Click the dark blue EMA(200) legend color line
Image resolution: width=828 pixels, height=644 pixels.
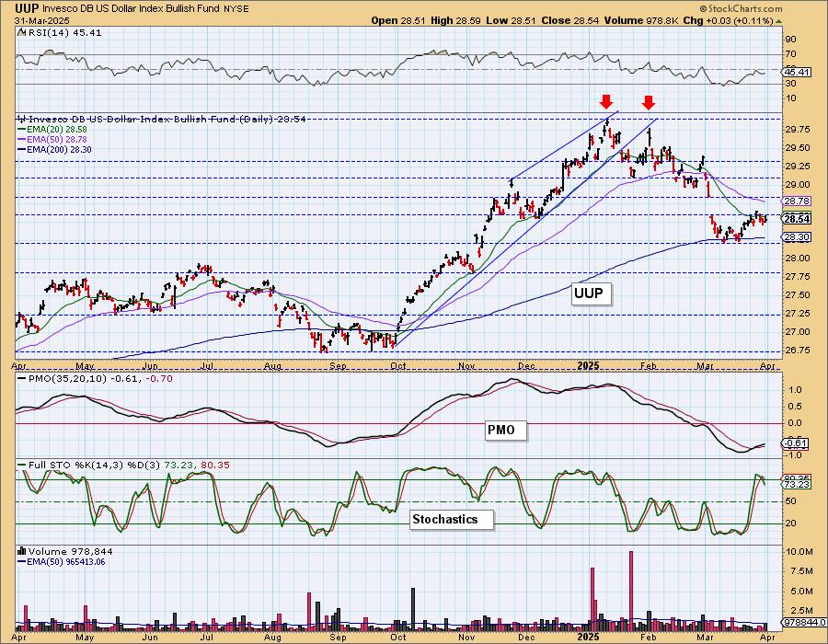coord(22,149)
